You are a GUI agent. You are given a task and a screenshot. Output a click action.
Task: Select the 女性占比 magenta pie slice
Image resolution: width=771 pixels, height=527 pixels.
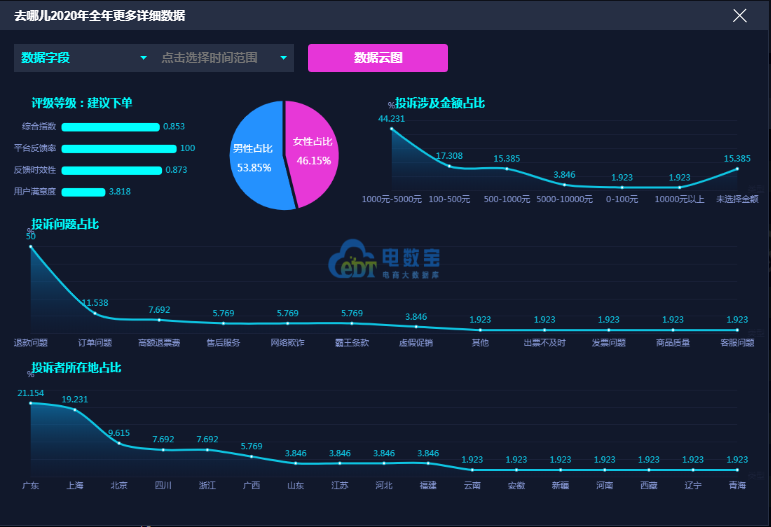click(313, 151)
